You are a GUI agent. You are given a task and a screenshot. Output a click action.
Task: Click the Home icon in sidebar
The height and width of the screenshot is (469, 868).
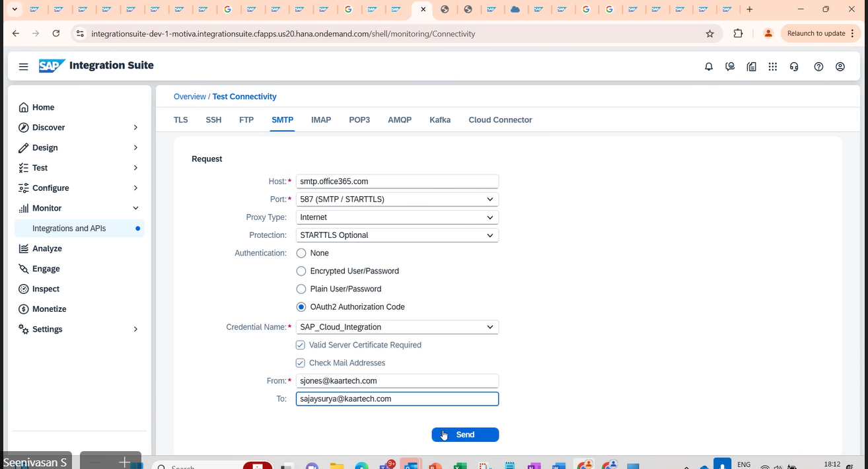click(x=24, y=107)
